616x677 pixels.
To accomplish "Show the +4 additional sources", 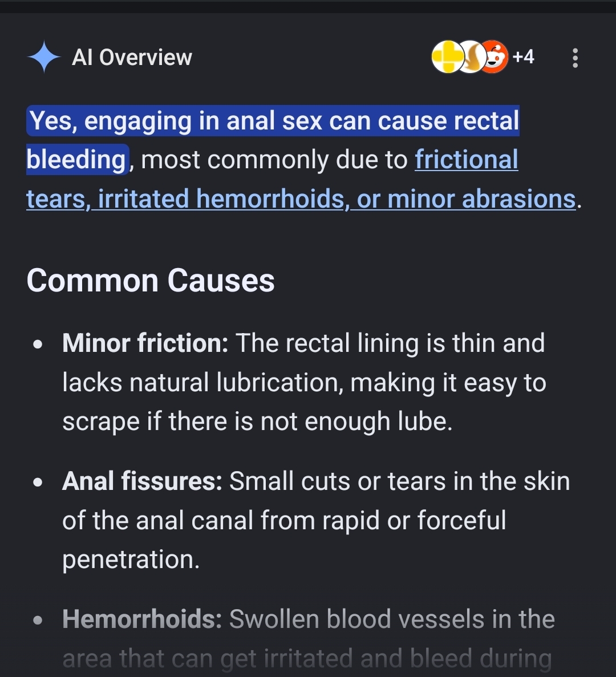I will tap(524, 56).
